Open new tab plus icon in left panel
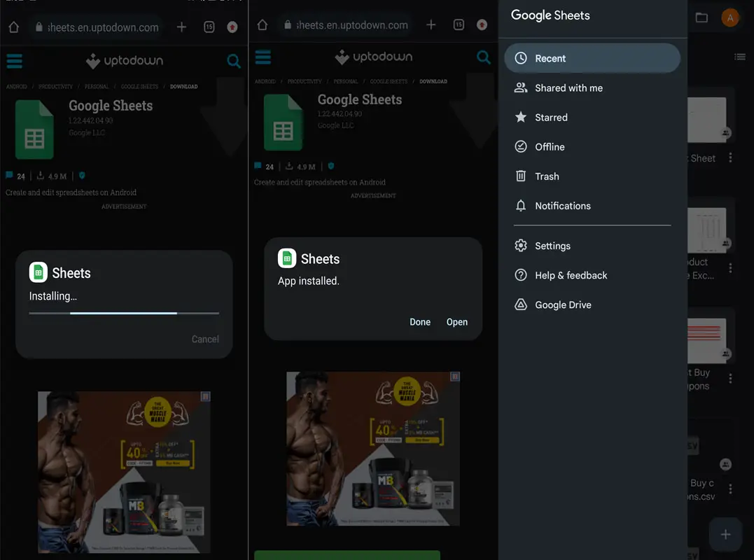Image resolution: width=754 pixels, height=560 pixels. click(x=181, y=27)
